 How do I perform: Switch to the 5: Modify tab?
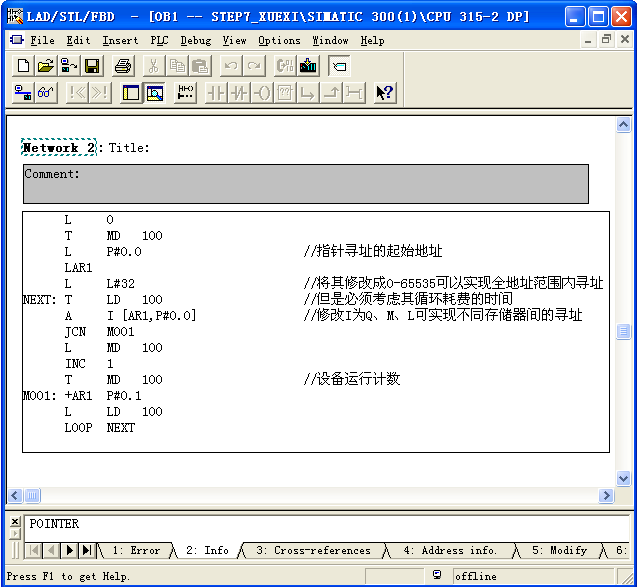(x=559, y=550)
